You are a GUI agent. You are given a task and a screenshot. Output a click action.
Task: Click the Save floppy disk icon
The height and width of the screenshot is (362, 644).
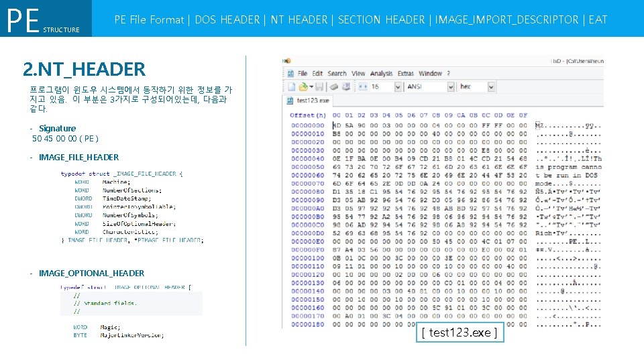coord(319,86)
